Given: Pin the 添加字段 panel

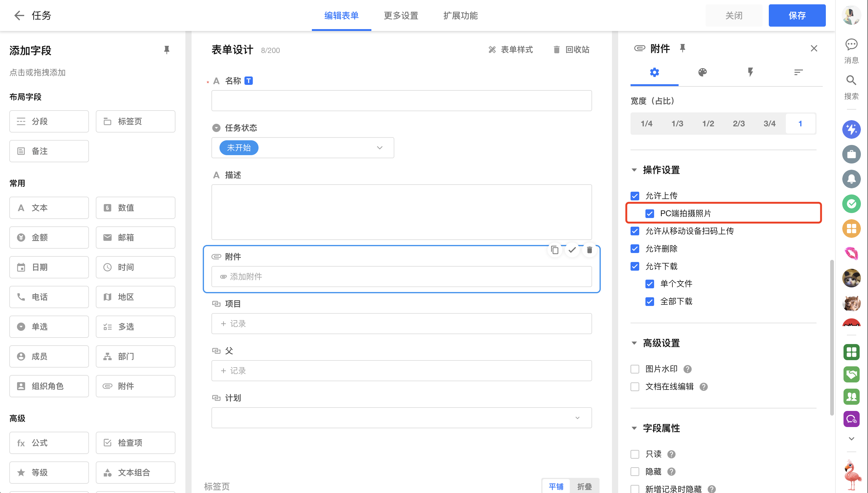Looking at the screenshot, I should point(166,50).
